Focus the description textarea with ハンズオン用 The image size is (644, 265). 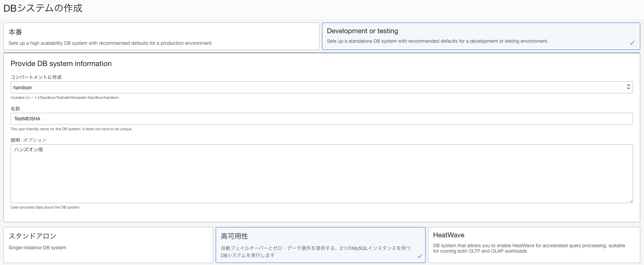321,174
